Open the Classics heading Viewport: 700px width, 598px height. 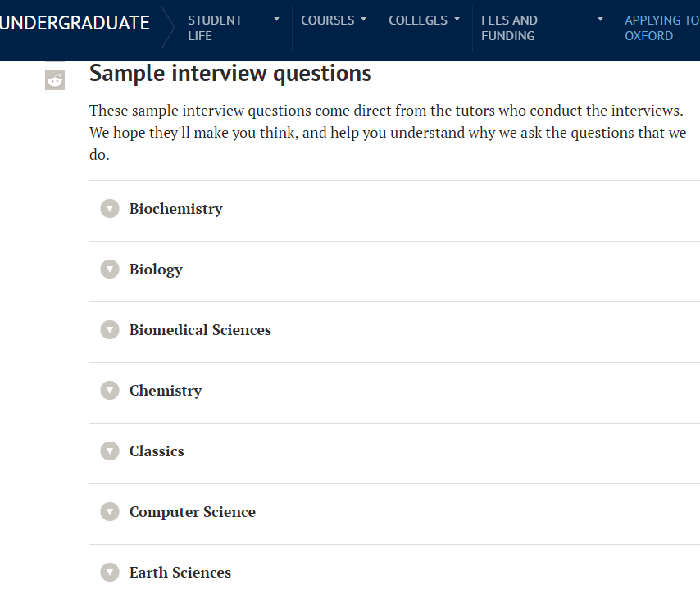point(157,451)
